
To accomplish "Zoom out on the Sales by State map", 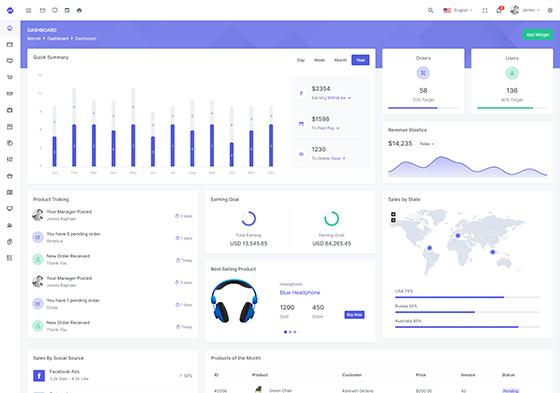I will click(x=393, y=220).
